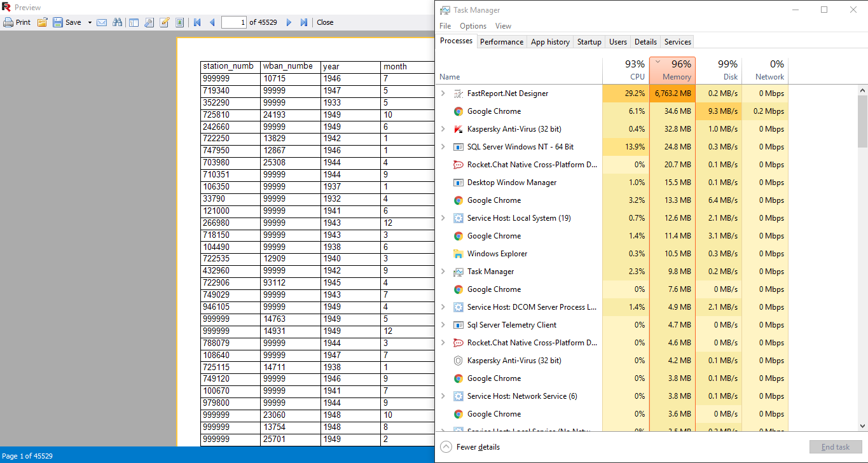Switch to the Services tab
This screenshot has width=868, height=463.
[678, 42]
